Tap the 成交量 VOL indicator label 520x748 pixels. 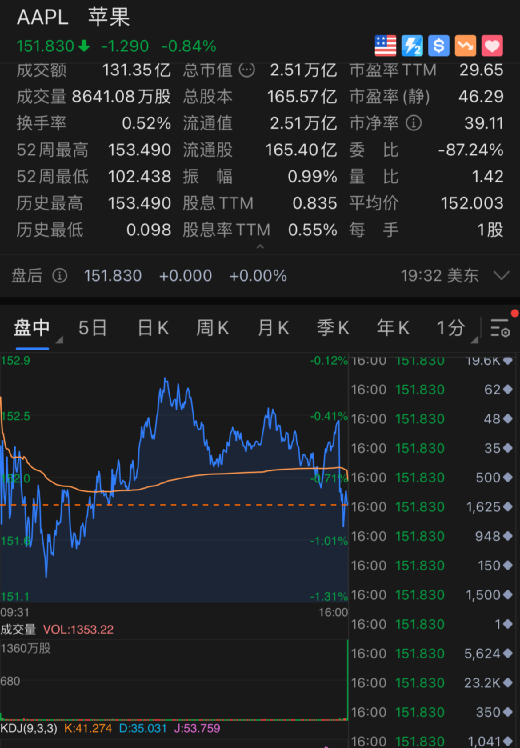(x=57, y=630)
